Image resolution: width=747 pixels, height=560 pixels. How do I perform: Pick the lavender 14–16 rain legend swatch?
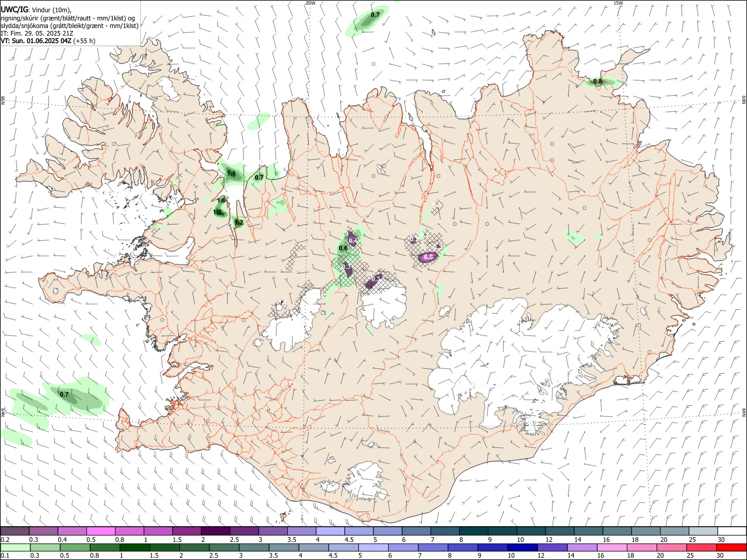pyautogui.click(x=582, y=547)
